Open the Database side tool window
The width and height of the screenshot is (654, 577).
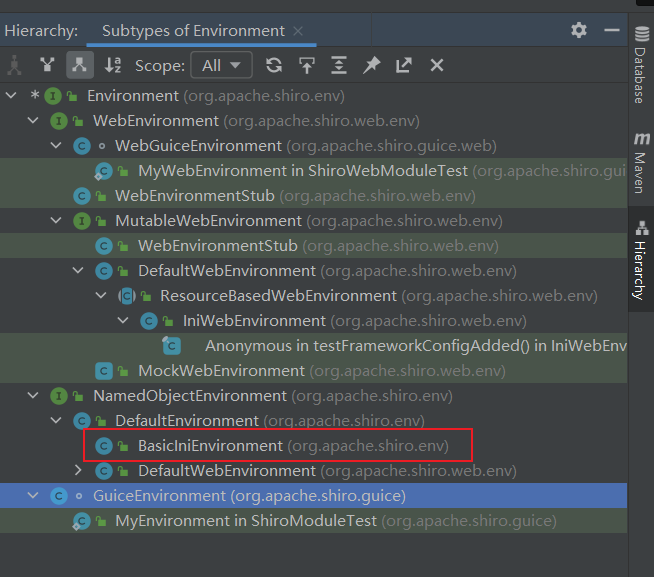[641, 65]
